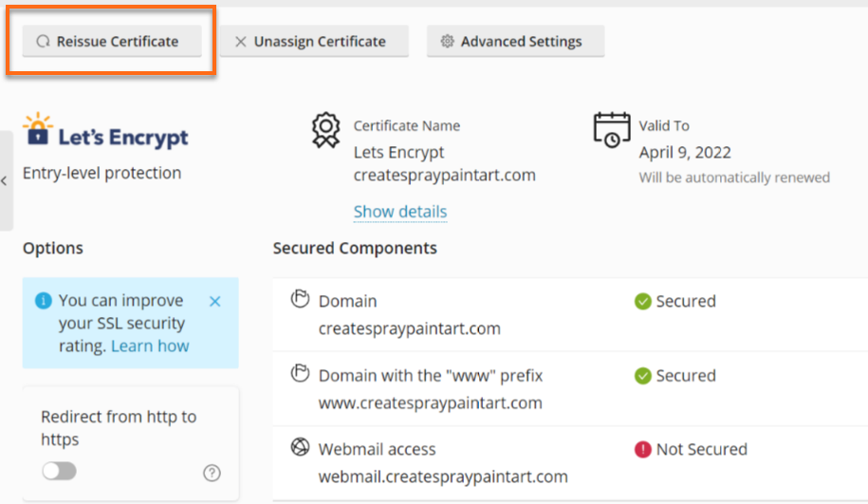Click the help question mark icon
This screenshot has height=504, width=868.
point(212,473)
